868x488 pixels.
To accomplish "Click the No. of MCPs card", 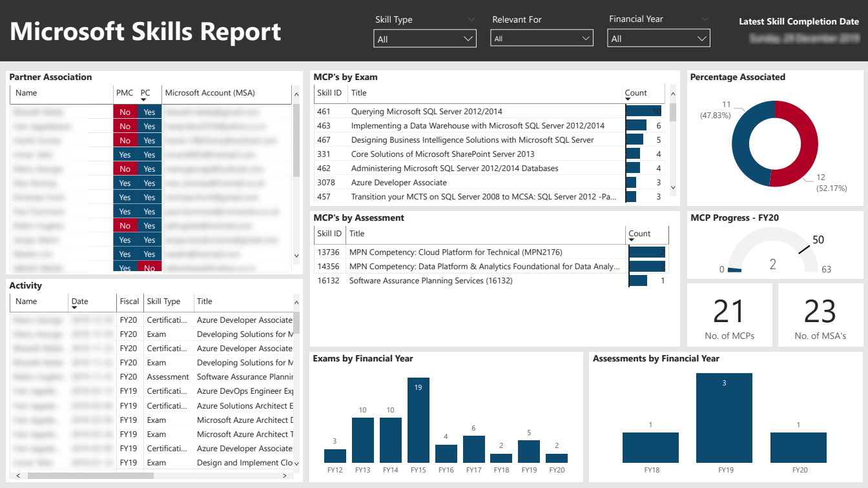I will [x=730, y=316].
